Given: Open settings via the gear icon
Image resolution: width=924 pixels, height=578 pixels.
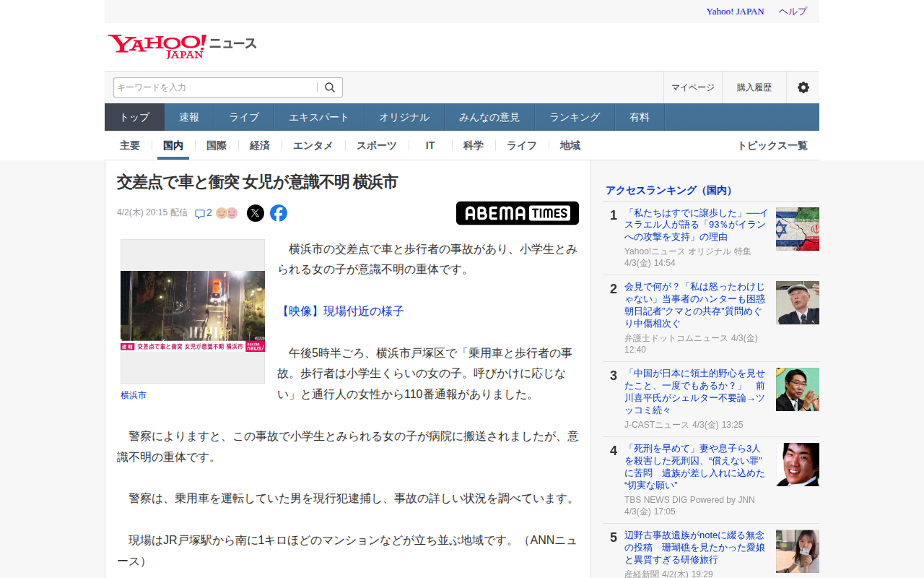Looking at the screenshot, I should click(x=803, y=87).
